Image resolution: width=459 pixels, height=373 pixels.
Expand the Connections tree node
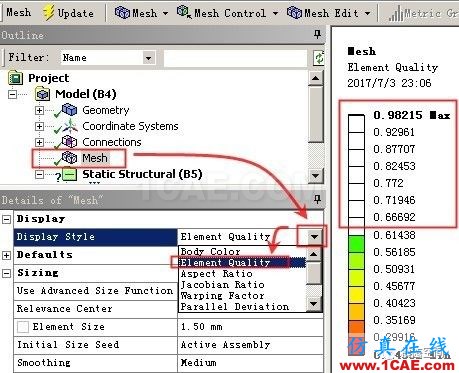tap(39, 142)
